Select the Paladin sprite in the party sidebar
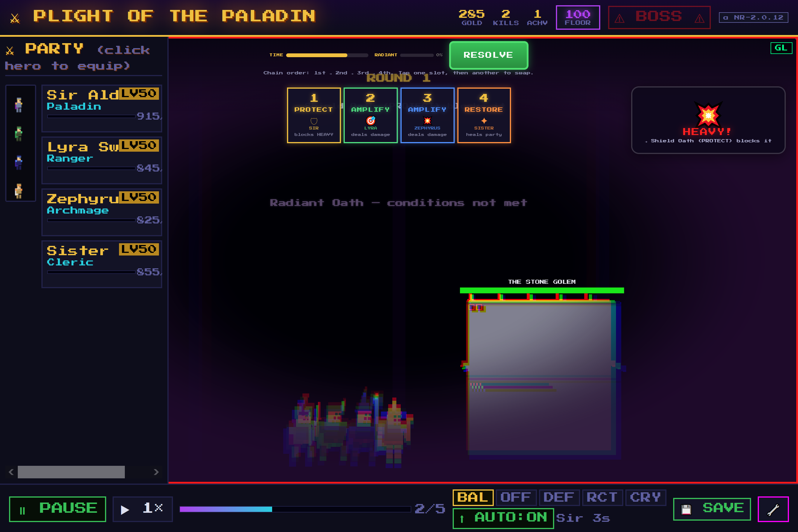The image size is (798, 532). 19,105
